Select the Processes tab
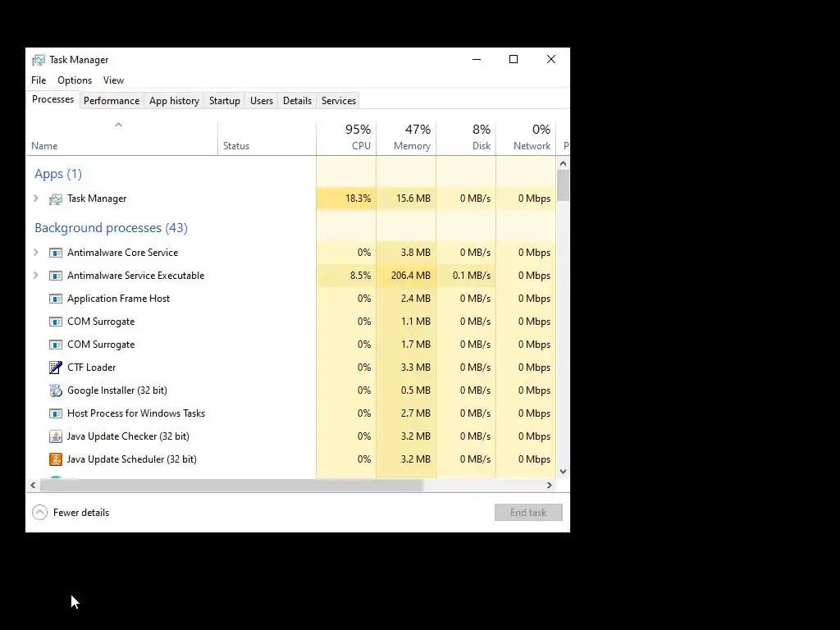840x630 pixels. click(52, 99)
